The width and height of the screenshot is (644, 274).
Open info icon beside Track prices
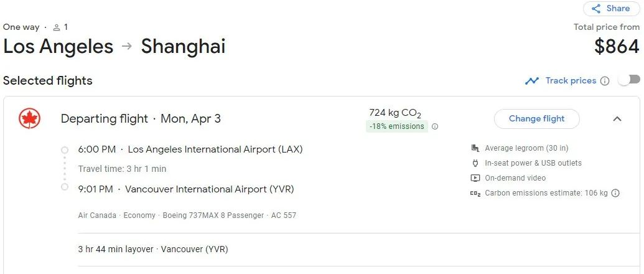coord(605,81)
